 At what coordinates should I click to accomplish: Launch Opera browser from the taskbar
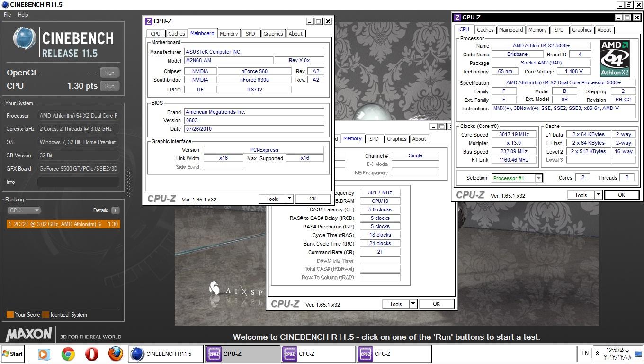coord(92,354)
